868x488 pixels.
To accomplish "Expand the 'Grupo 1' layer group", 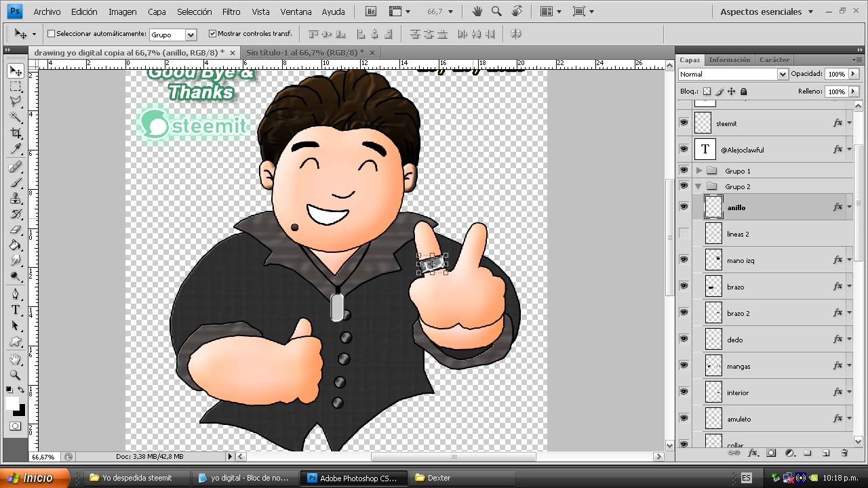I will pos(699,171).
